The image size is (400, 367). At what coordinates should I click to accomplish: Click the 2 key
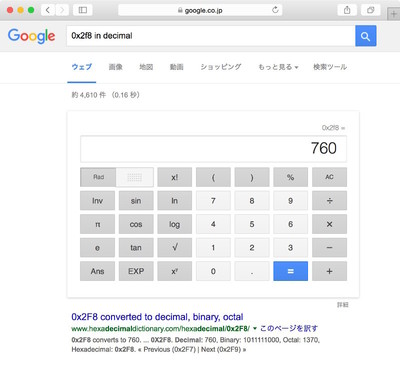point(252,247)
